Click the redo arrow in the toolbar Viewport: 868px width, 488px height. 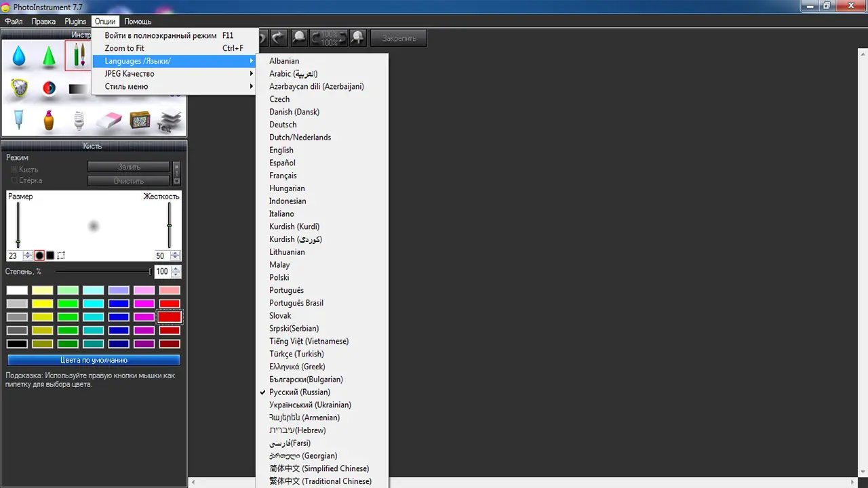click(x=278, y=38)
